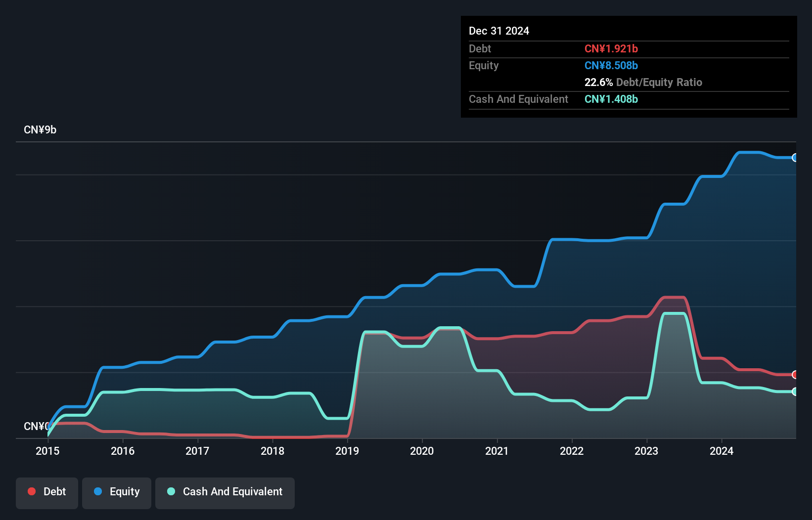Select the 2015 year label
Image resolution: width=812 pixels, height=520 pixels.
(x=47, y=451)
